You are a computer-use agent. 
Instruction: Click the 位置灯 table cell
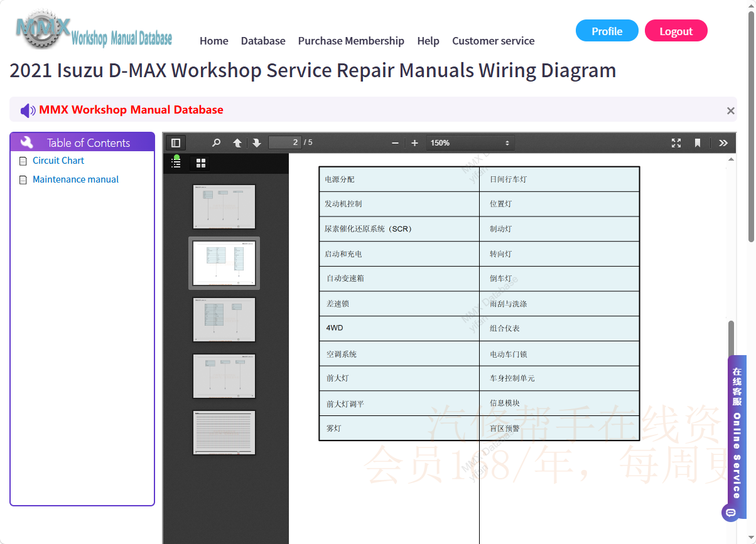(559, 204)
